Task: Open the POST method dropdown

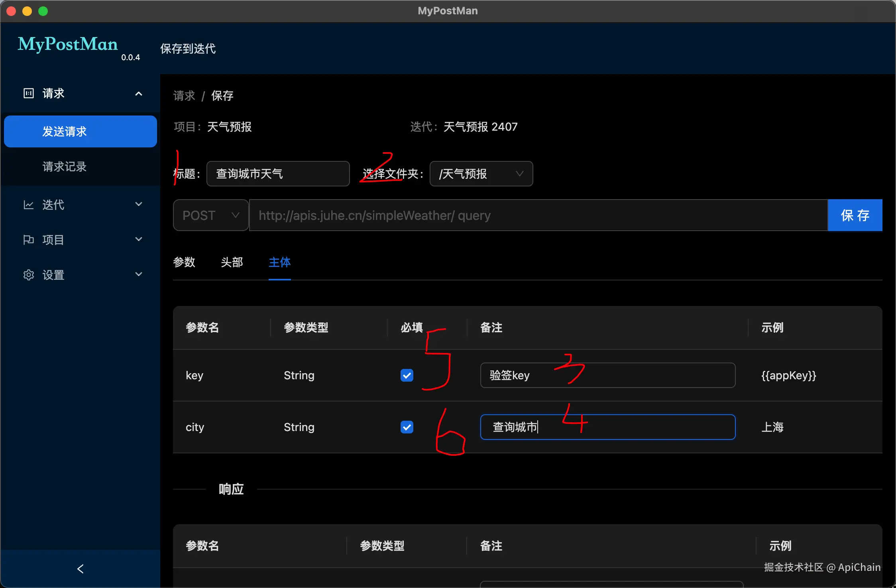Action: coord(210,215)
